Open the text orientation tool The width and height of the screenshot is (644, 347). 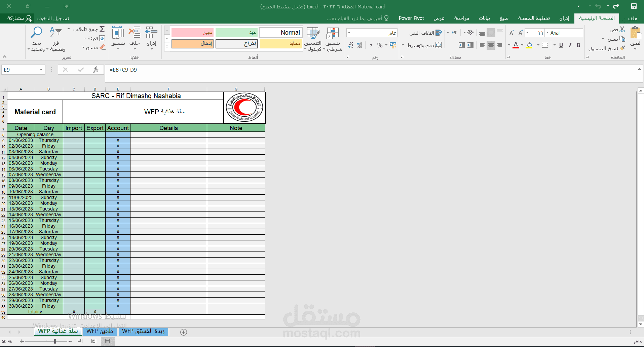click(470, 33)
